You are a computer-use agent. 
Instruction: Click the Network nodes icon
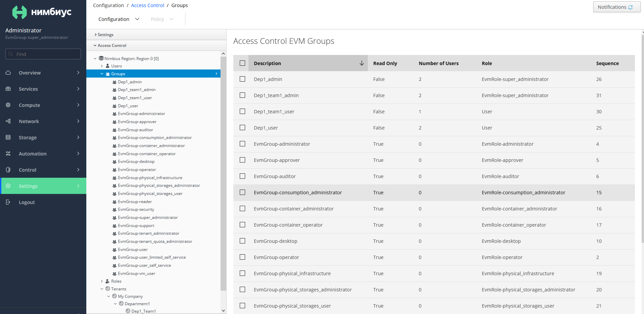point(8,121)
